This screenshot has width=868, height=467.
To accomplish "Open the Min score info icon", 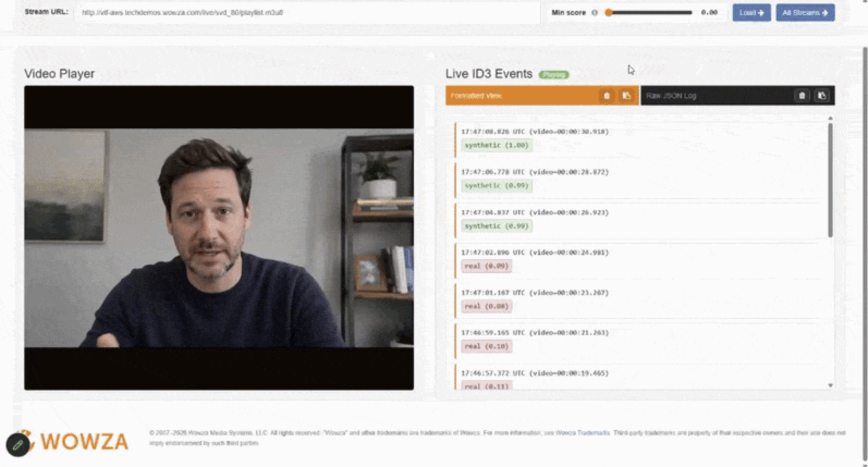I will [595, 13].
